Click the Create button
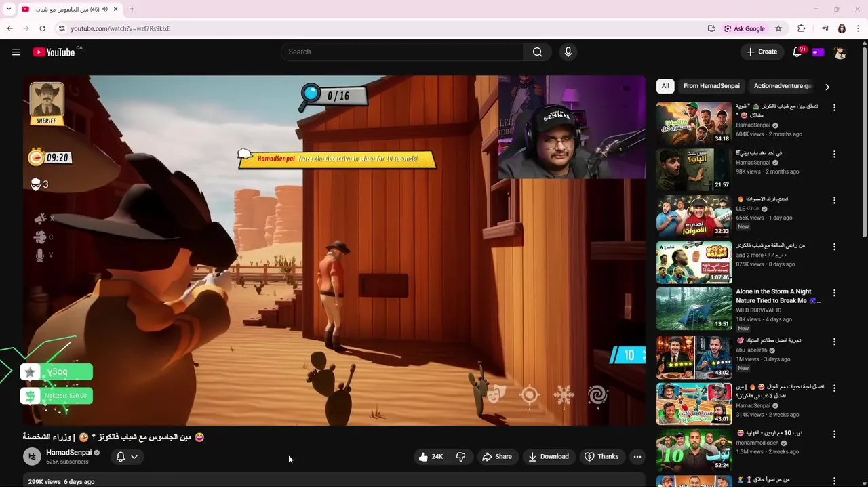The image size is (868, 488). [x=762, y=52]
